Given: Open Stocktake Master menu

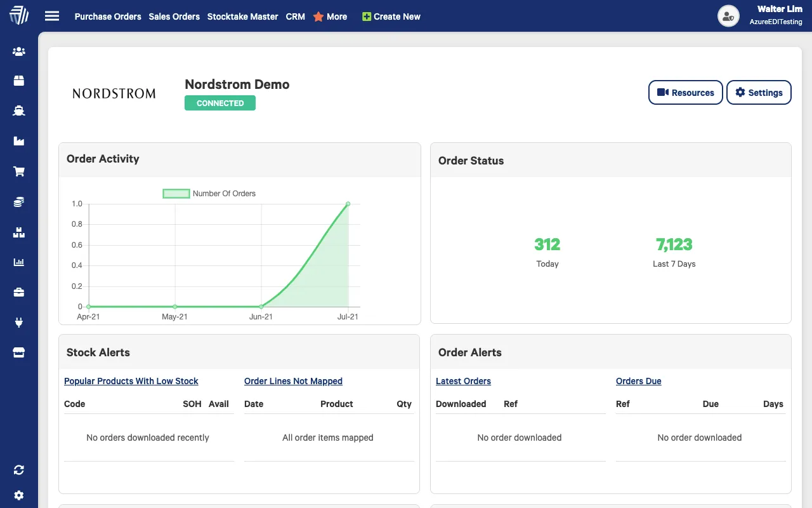Looking at the screenshot, I should pos(243,17).
